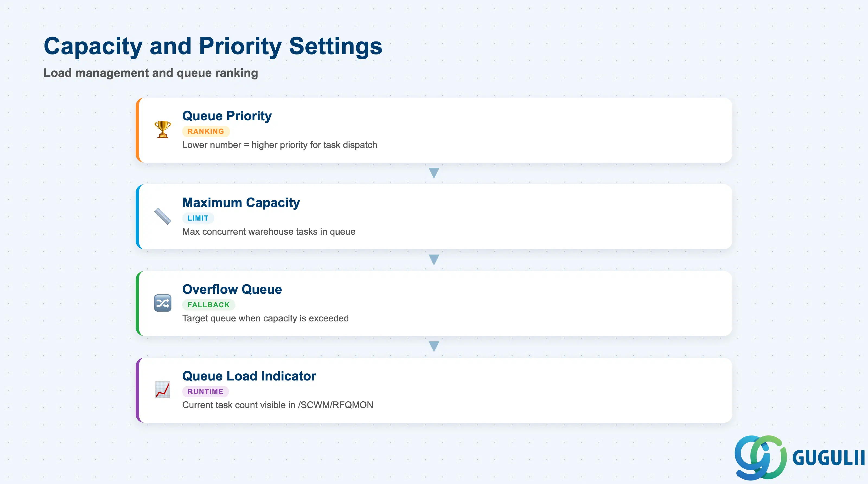The width and height of the screenshot is (868, 484).
Task: Click the Overflow Queue heading
Action: [x=232, y=289]
